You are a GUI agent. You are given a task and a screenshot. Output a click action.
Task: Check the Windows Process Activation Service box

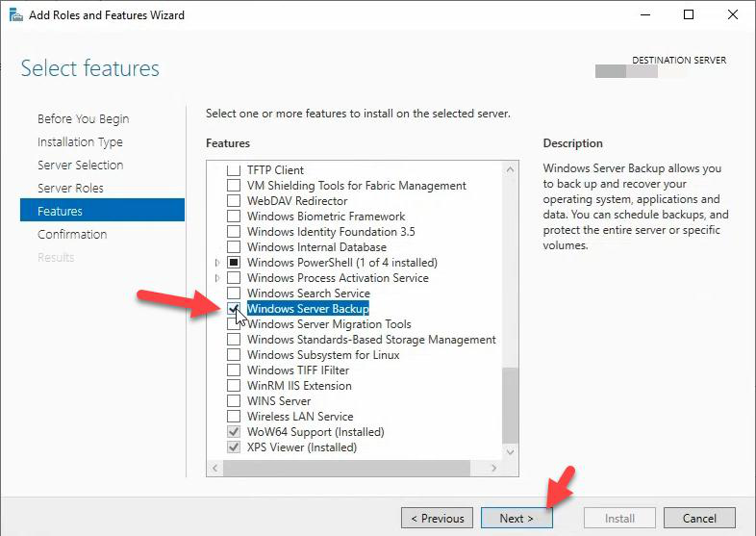[234, 278]
